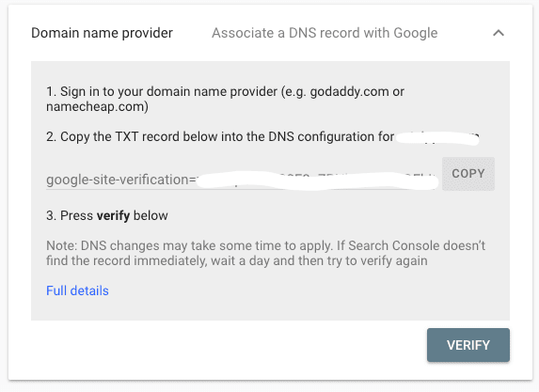Open the Full details link
The height and width of the screenshot is (392, 539).
[x=77, y=290]
